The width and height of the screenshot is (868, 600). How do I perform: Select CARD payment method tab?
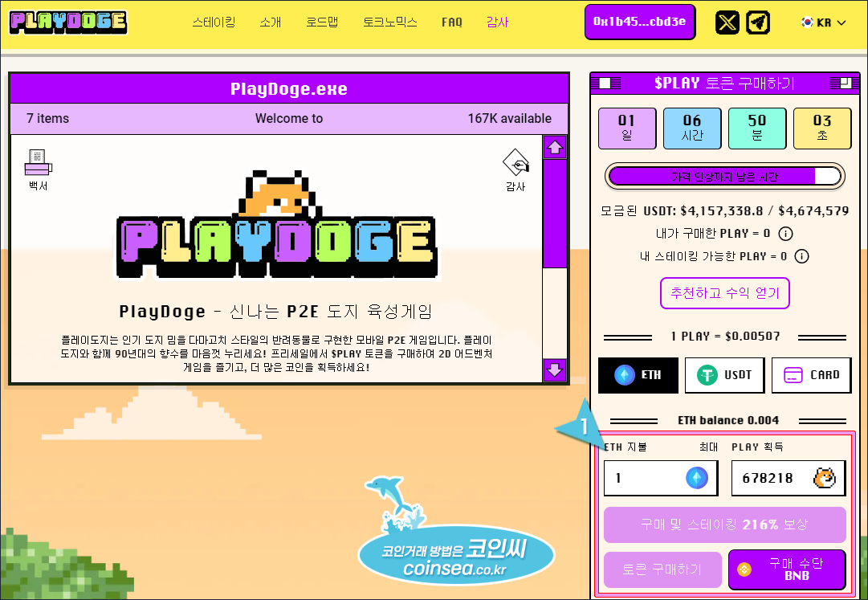[812, 375]
